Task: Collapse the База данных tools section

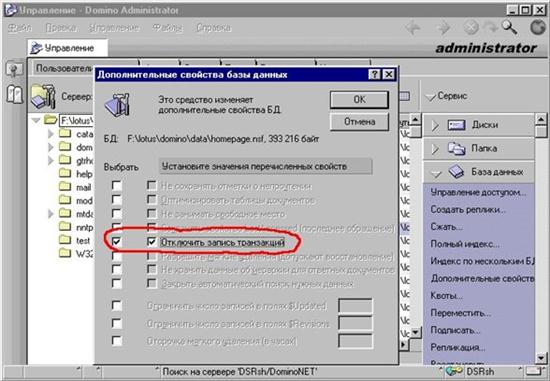Action: click(x=435, y=173)
